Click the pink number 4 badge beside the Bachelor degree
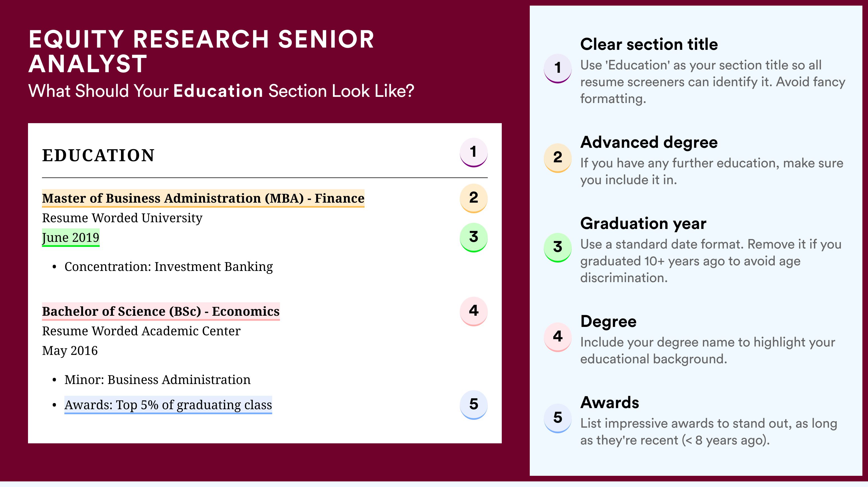Viewport: 868px width, 487px height. 473,311
